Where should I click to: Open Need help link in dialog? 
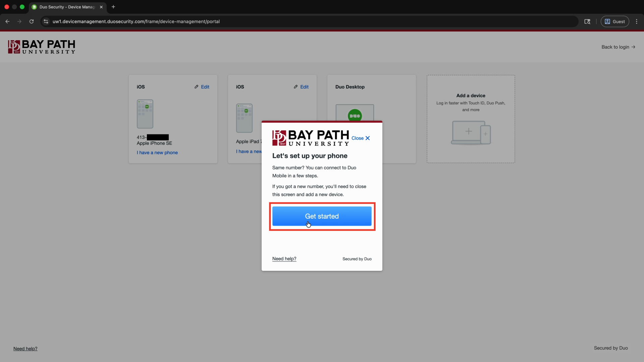click(x=284, y=259)
